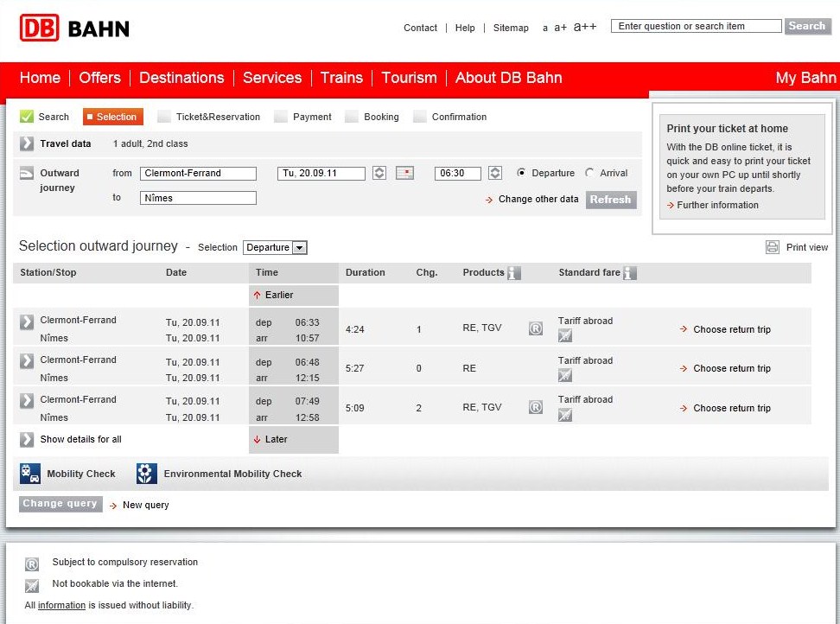Select the Arrival radio button
840x624 pixels.
click(x=589, y=173)
